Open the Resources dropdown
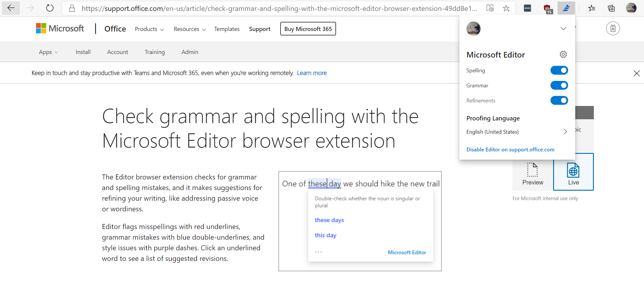This screenshot has width=644, height=286. pos(190,29)
